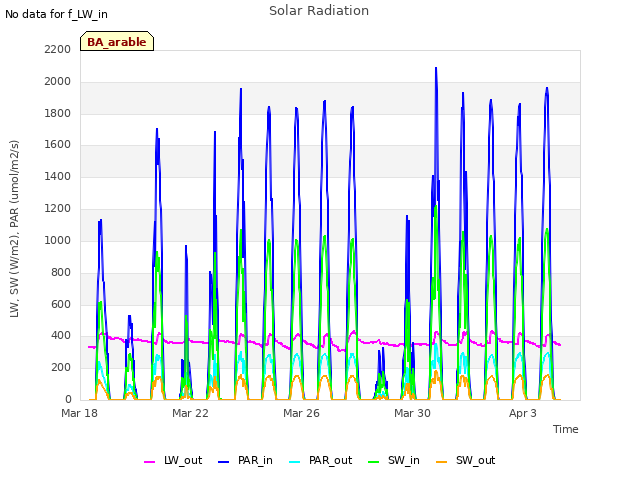Click the 2200 y-axis tick label

tap(58, 49)
